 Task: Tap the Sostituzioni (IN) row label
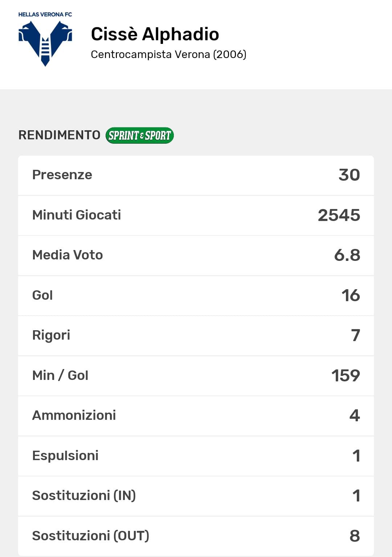point(84,496)
